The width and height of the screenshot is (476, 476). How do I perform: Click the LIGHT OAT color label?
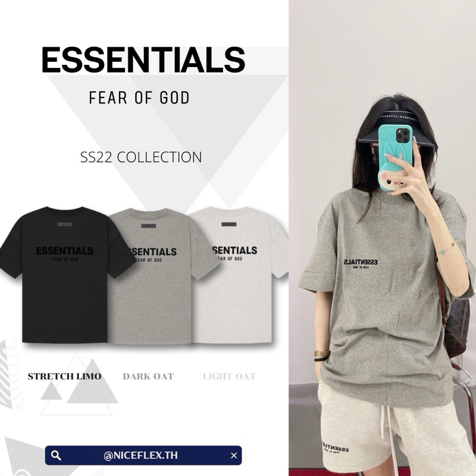point(230,377)
